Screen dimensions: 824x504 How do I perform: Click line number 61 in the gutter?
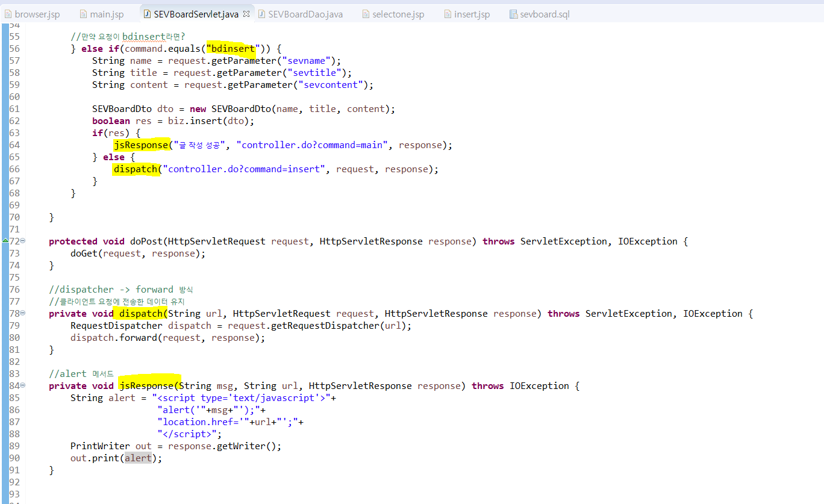click(14, 108)
